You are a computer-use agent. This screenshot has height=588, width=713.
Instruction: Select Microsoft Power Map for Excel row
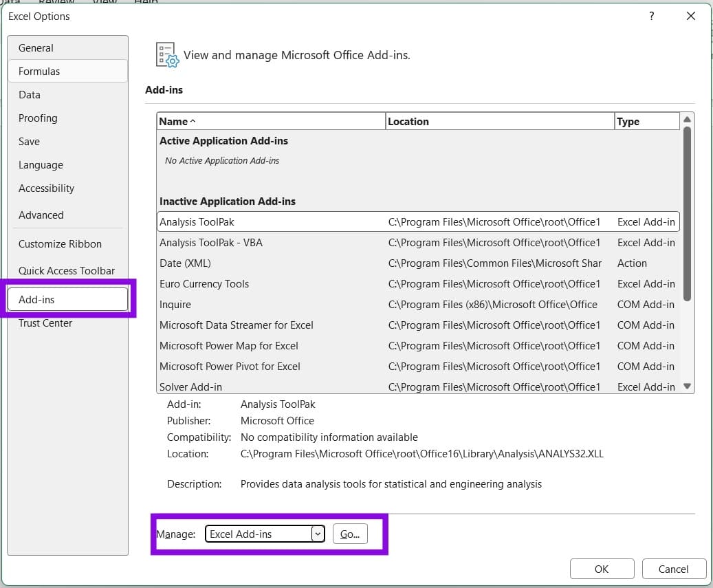(418, 346)
